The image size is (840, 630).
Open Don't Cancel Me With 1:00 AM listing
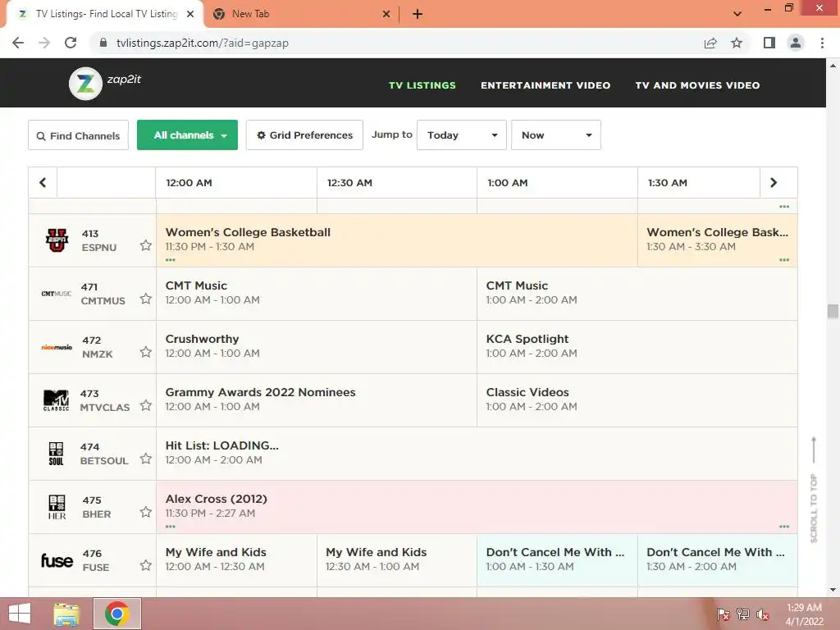pyautogui.click(x=557, y=560)
